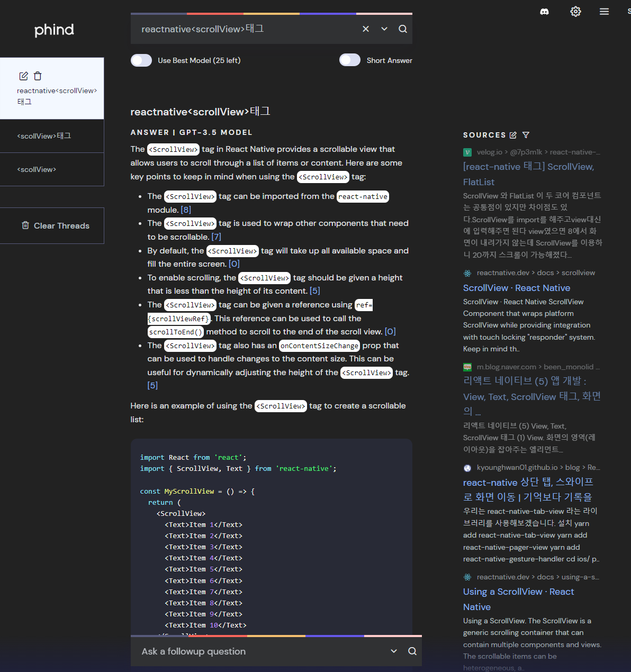The width and height of the screenshot is (631, 672).
Task: Expand top search box chevron
Action: 384,29
